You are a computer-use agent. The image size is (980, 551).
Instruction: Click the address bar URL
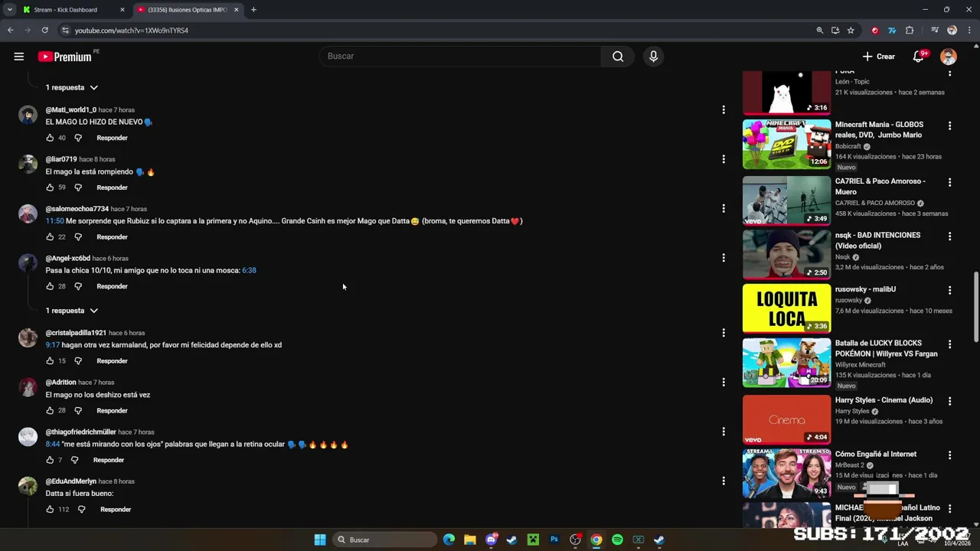click(132, 31)
